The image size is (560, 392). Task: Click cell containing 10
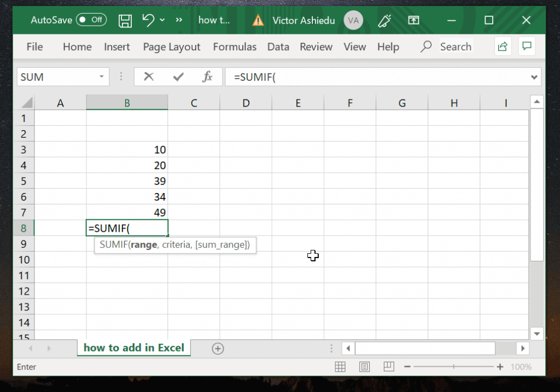(x=127, y=150)
